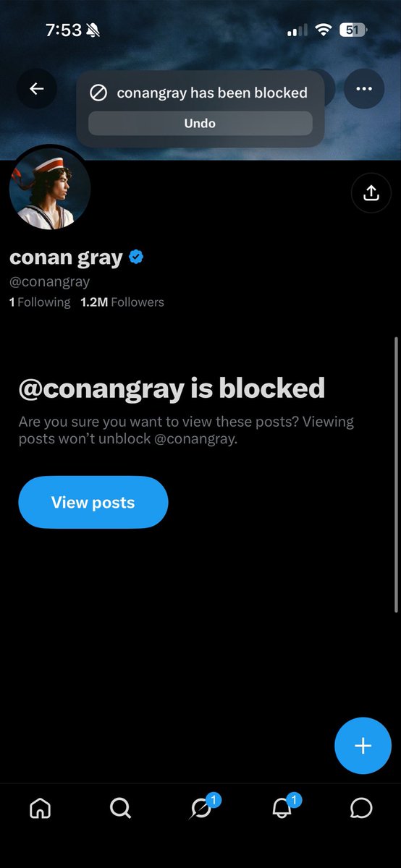401x868 pixels.
Task: Tap the @conangray handle text
Action: coord(49,282)
